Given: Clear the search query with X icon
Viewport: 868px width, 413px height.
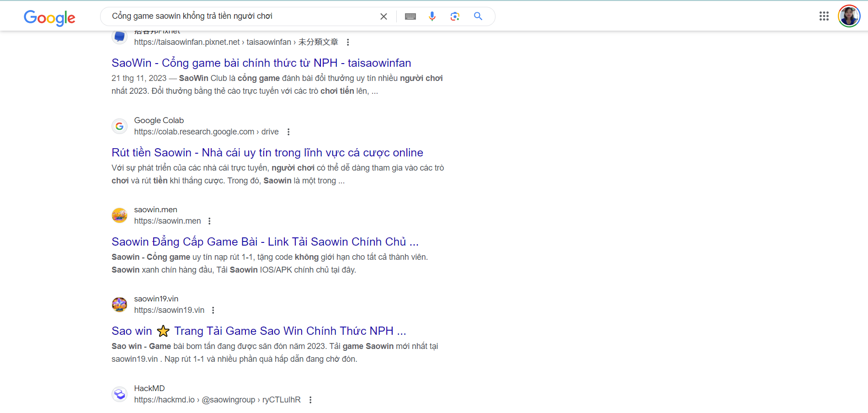Looking at the screenshot, I should (383, 16).
